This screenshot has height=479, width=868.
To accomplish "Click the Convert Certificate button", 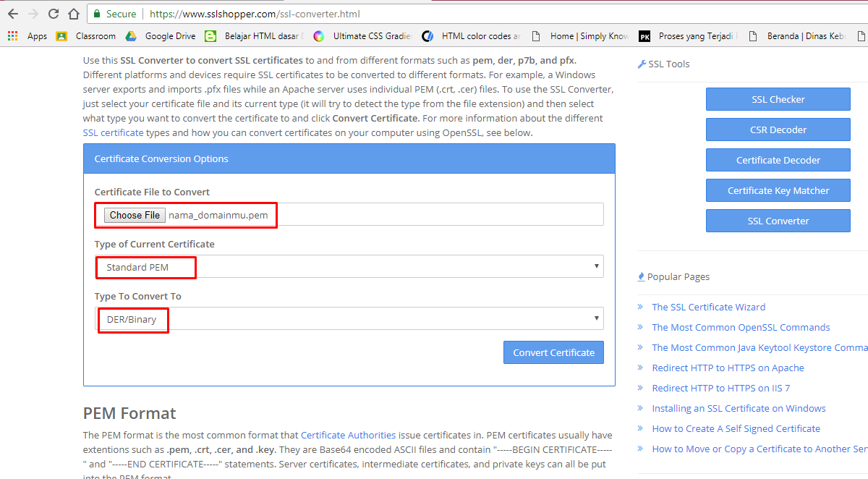I will (553, 352).
